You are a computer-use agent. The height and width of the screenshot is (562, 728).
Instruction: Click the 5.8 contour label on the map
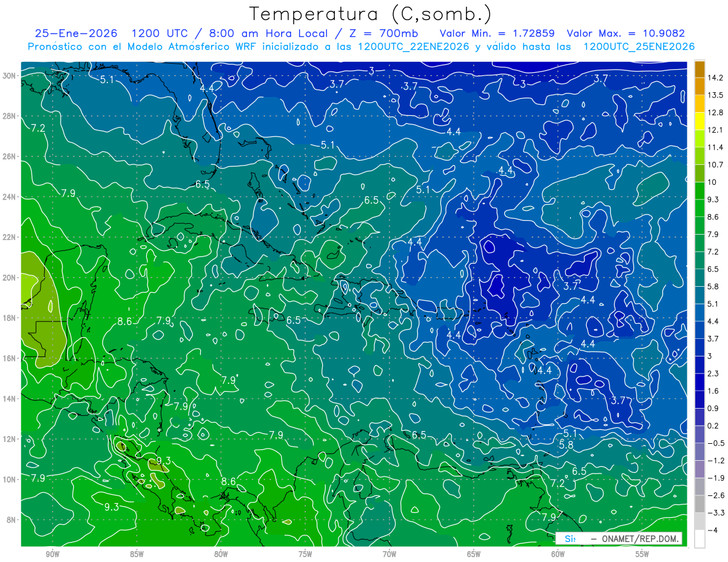pyautogui.click(x=566, y=445)
